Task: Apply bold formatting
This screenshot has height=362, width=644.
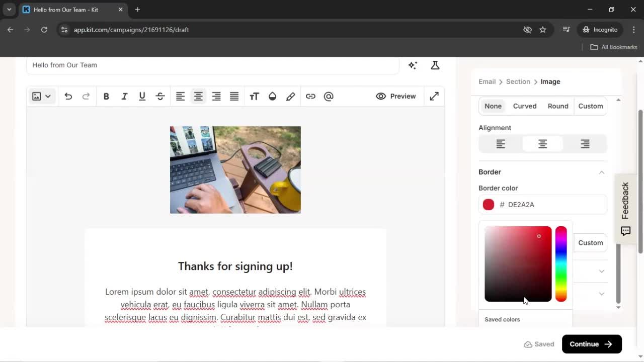Action: point(106,96)
